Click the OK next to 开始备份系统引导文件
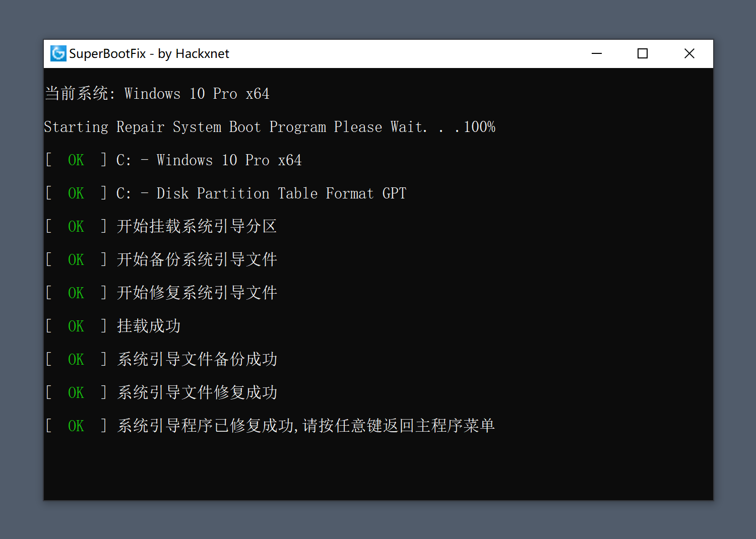 tap(76, 259)
